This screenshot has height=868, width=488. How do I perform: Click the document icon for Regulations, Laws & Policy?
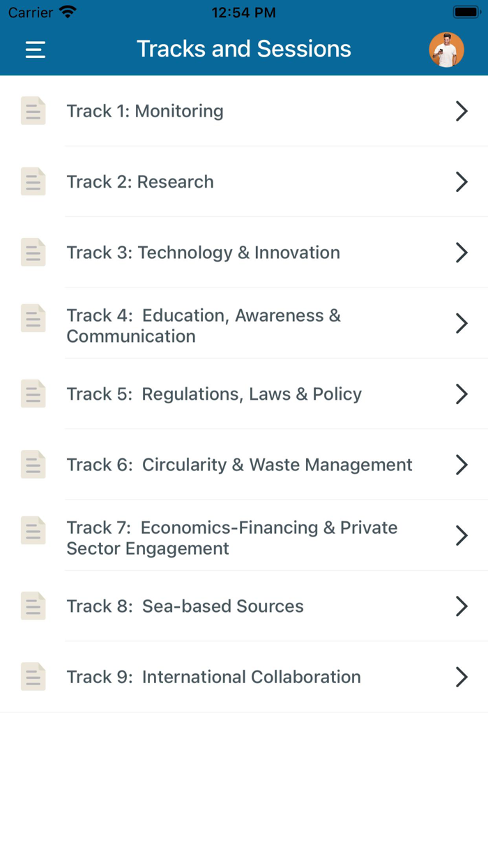tap(33, 394)
